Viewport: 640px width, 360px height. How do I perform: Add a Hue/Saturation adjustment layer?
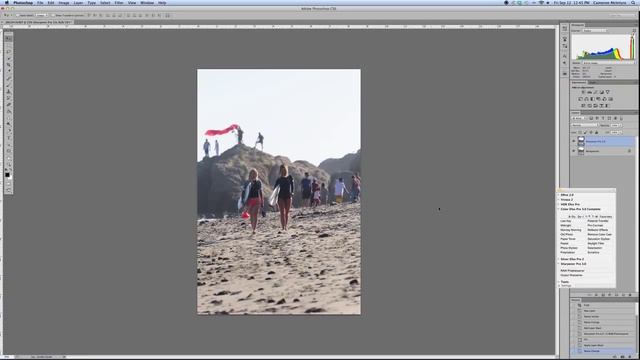point(580,99)
